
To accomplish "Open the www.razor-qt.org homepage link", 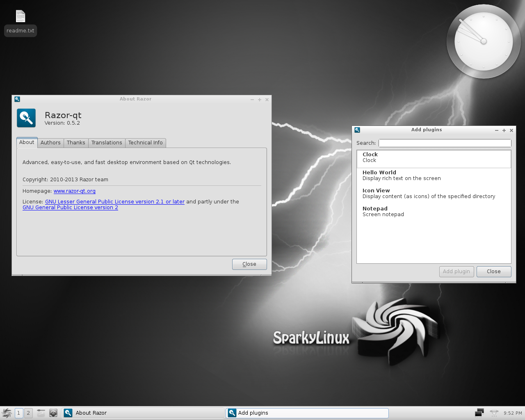I will (x=75, y=191).
